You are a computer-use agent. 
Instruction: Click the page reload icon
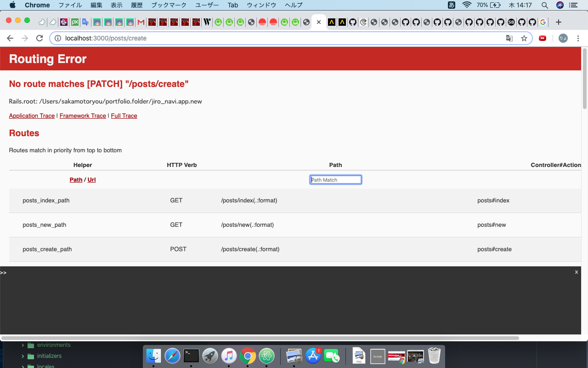(x=40, y=38)
